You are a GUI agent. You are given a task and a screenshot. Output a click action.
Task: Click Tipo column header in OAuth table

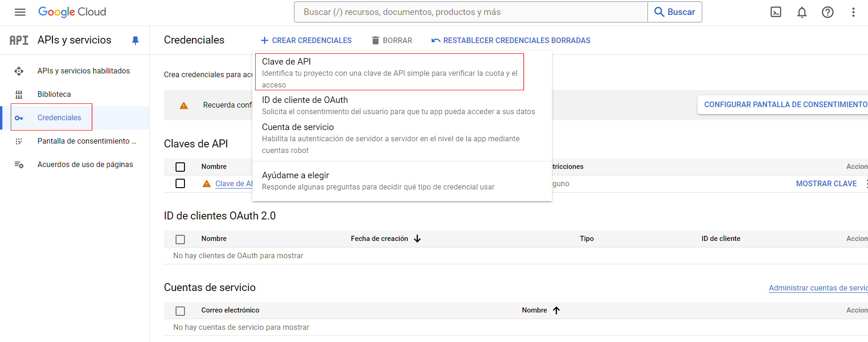pos(587,239)
